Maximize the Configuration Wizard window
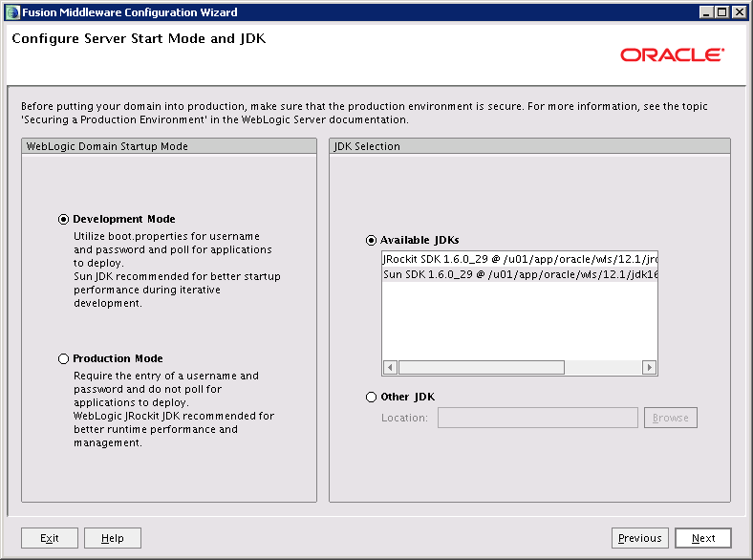The width and height of the screenshot is (753, 560). tap(722, 11)
